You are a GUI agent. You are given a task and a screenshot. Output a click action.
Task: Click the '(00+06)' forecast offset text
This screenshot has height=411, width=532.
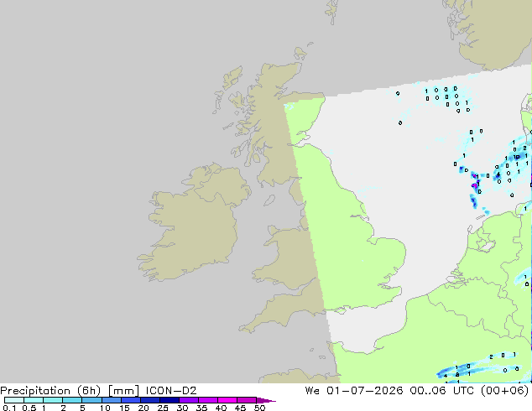point(505,391)
